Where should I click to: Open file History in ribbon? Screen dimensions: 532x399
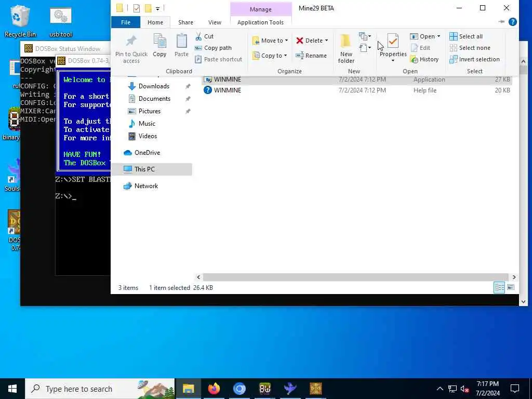(424, 59)
